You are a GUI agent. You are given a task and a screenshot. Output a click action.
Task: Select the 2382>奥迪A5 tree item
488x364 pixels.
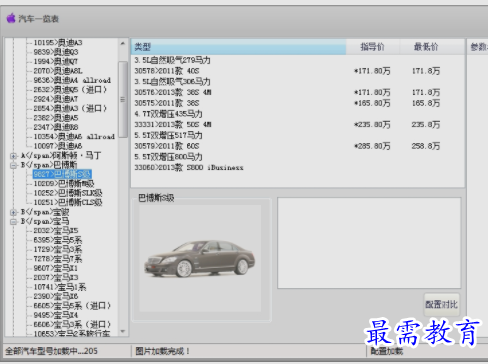pos(56,118)
